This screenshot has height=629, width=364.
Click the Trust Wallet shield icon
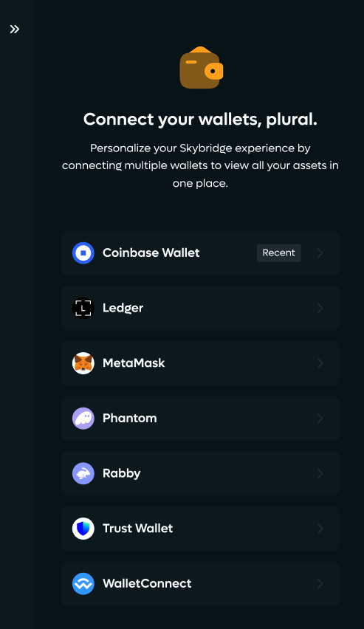click(83, 529)
